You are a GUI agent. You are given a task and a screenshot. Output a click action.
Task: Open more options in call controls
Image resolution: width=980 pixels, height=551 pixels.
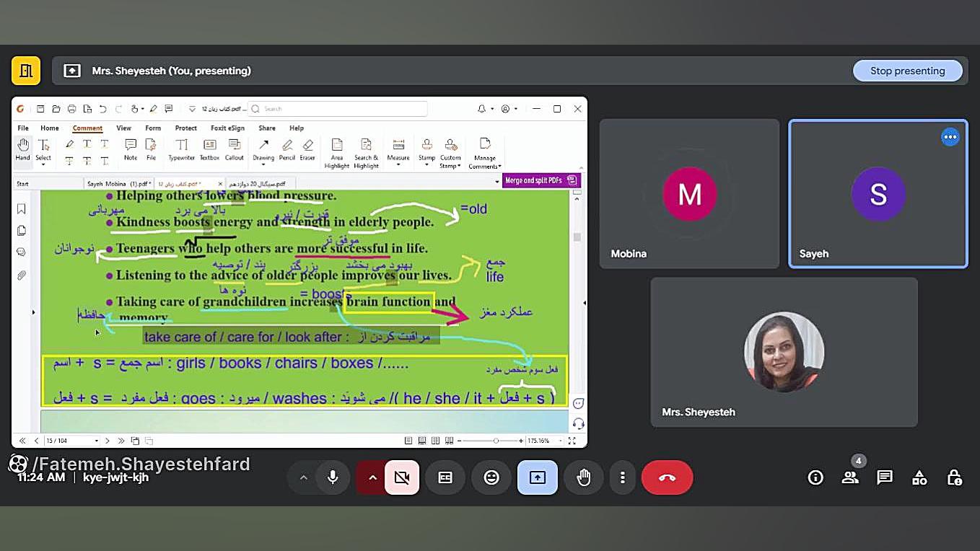622,477
